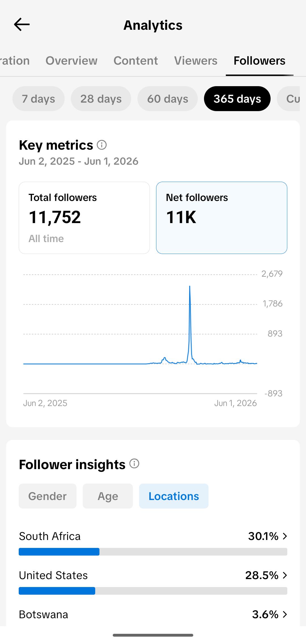Switch to the Overview tab
This screenshot has height=644, width=306.
(x=71, y=61)
